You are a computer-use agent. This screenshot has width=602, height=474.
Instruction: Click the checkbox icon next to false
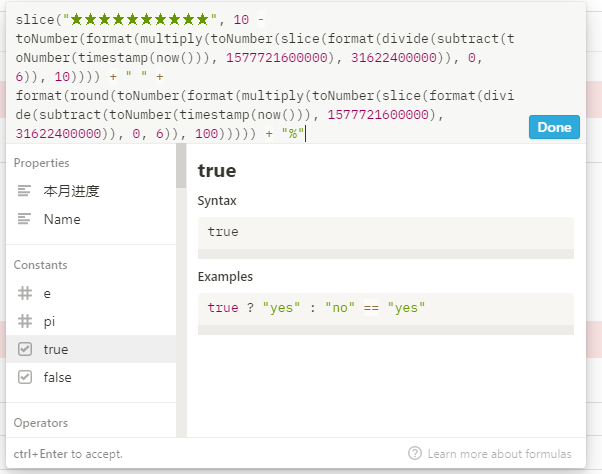(25, 377)
